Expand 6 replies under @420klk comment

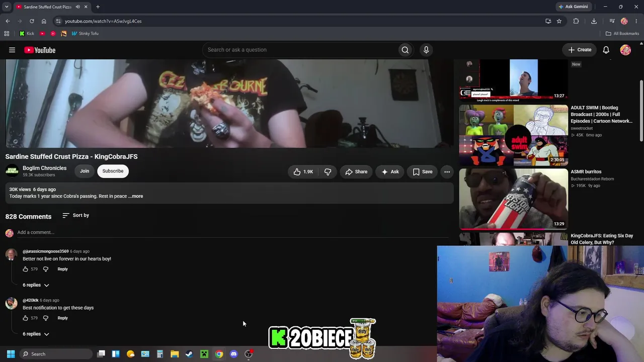[x=36, y=334]
